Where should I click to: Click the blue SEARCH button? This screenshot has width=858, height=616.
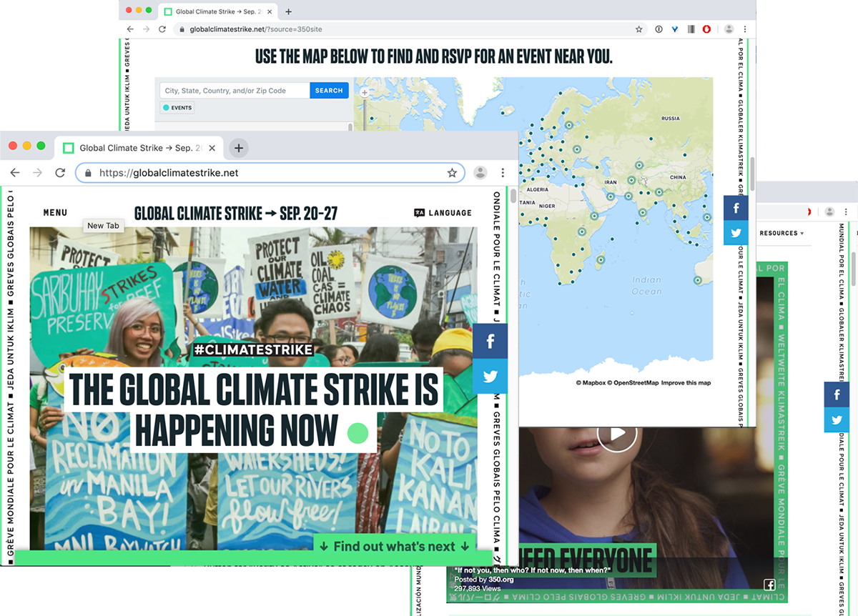(x=329, y=91)
